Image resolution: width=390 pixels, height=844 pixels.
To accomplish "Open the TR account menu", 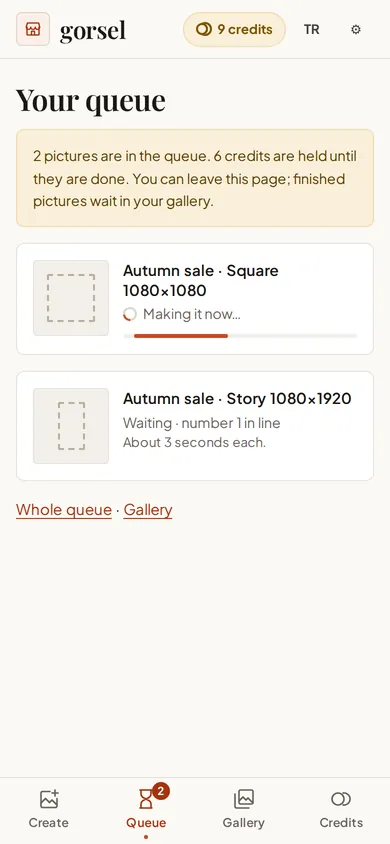I will point(311,30).
